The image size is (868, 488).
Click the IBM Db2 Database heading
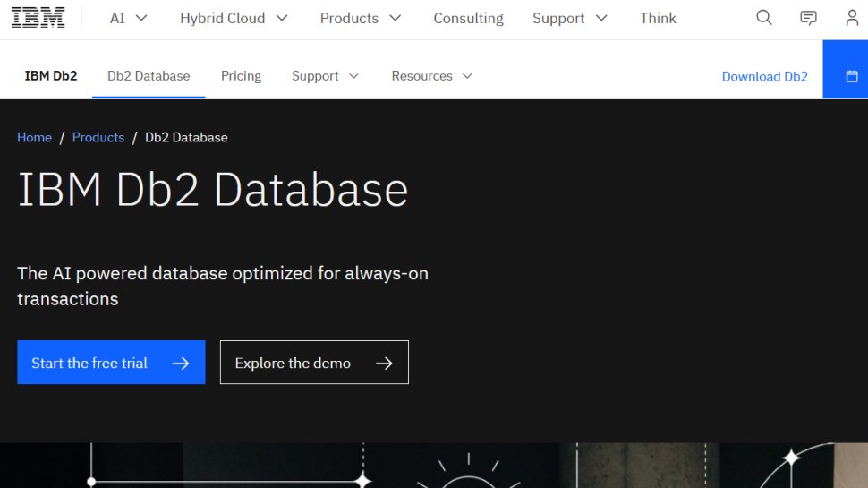click(213, 190)
